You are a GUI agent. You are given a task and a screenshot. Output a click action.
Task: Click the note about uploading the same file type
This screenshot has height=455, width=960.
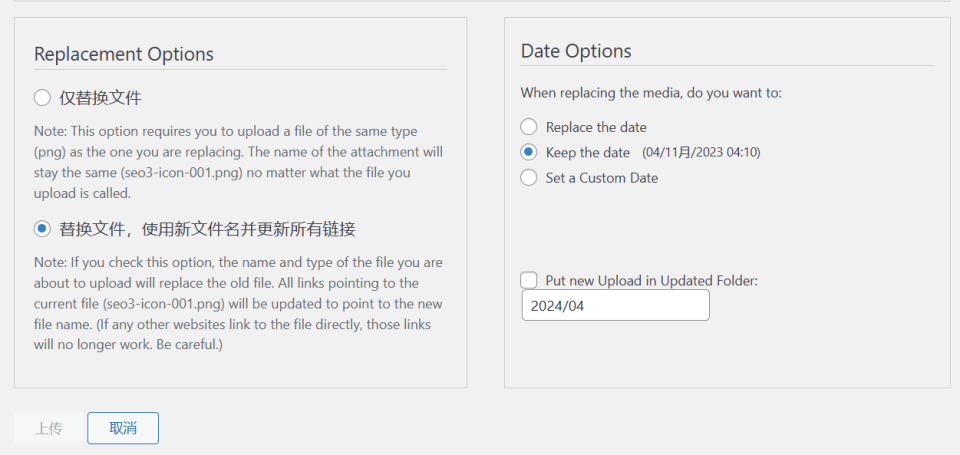238,163
